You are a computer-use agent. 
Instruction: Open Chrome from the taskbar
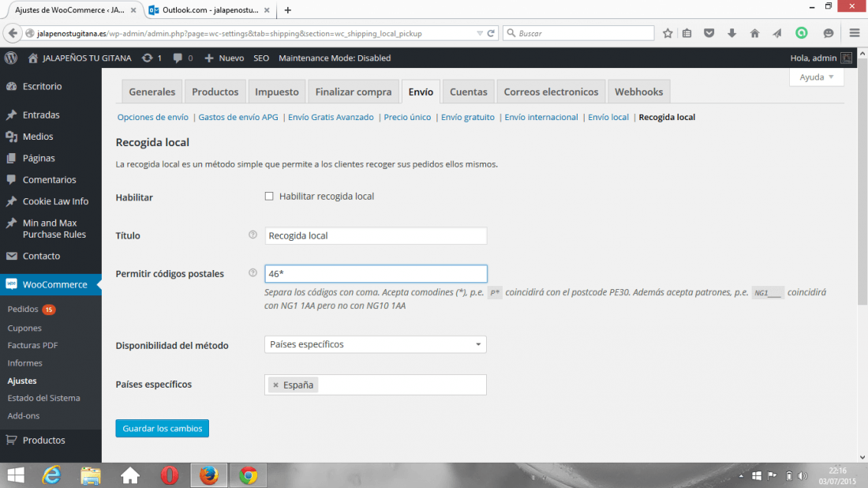pyautogui.click(x=248, y=475)
